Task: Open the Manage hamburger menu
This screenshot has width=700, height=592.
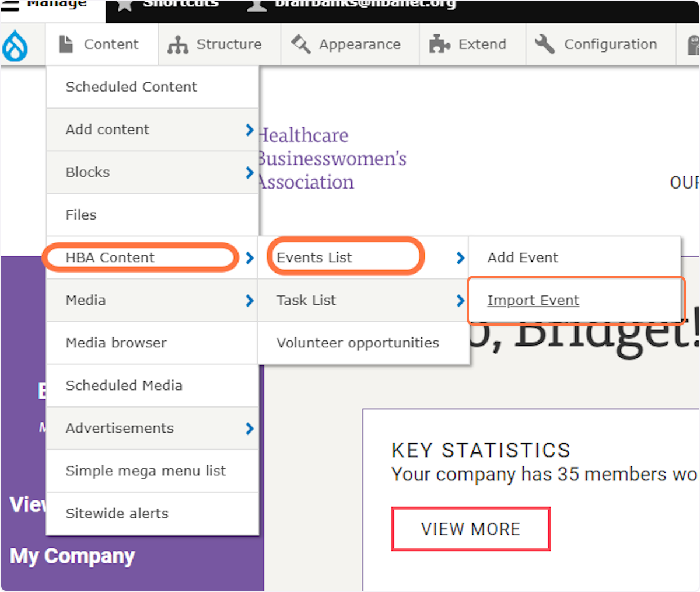Action: pos(9,5)
